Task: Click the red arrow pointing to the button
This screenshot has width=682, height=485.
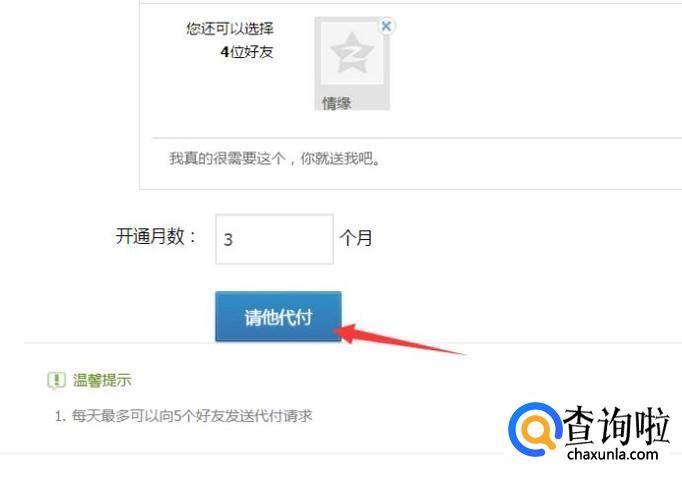Action: 399,339
